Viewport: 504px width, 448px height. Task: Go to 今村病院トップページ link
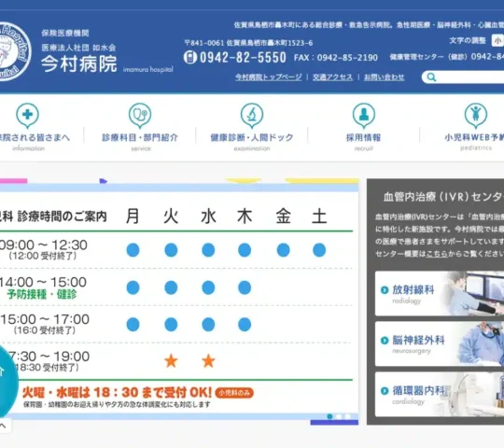(269, 77)
